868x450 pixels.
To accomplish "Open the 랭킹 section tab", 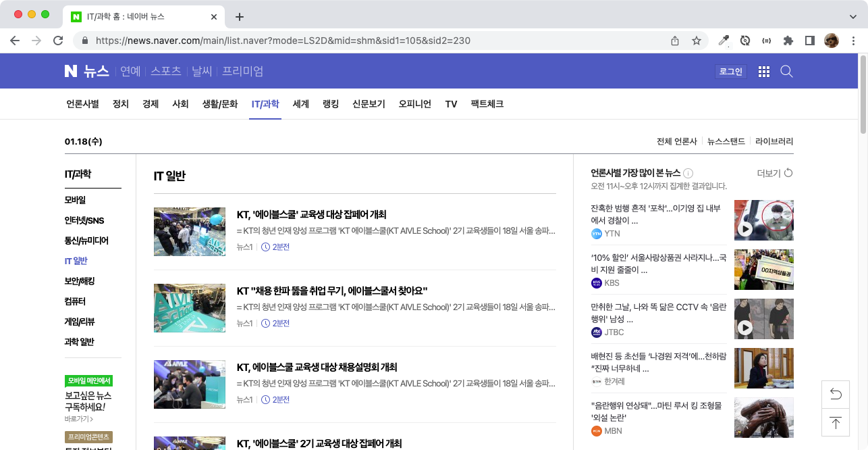I will [x=331, y=104].
